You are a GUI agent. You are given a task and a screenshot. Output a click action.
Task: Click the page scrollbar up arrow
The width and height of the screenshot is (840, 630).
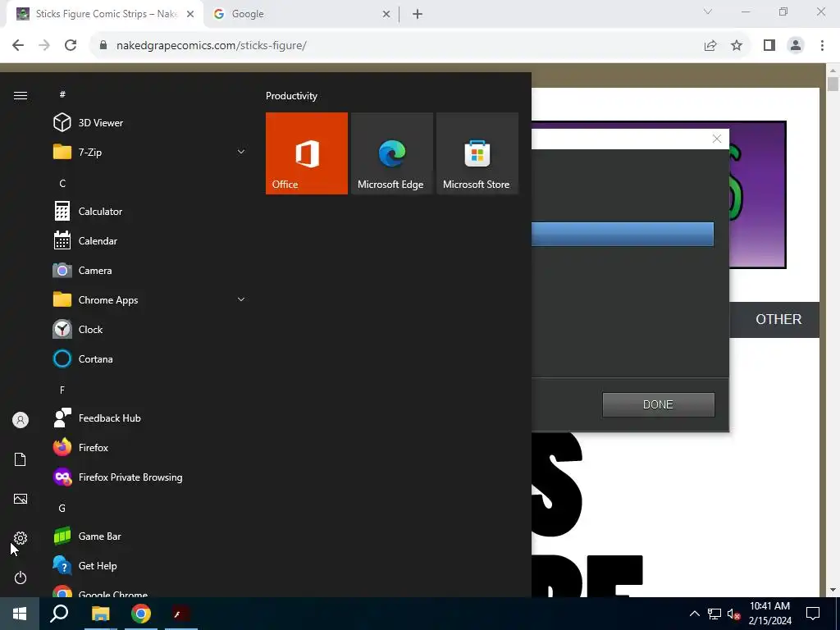pyautogui.click(x=833, y=71)
